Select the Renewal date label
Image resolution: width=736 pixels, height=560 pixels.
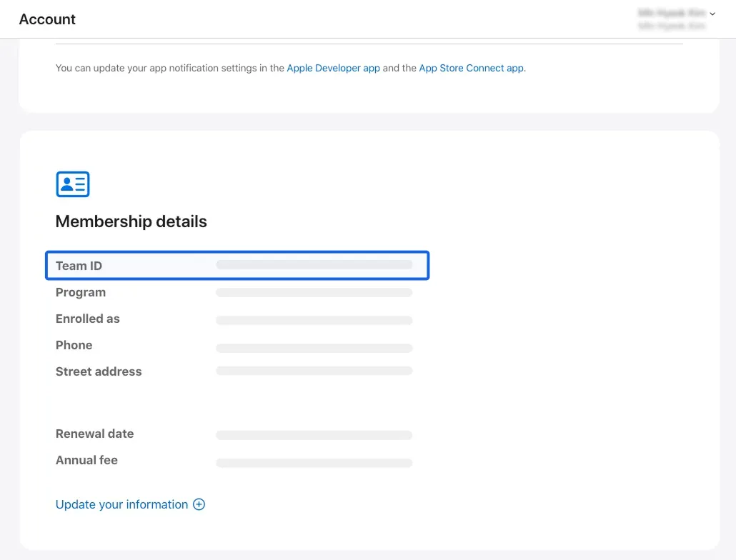(x=94, y=434)
